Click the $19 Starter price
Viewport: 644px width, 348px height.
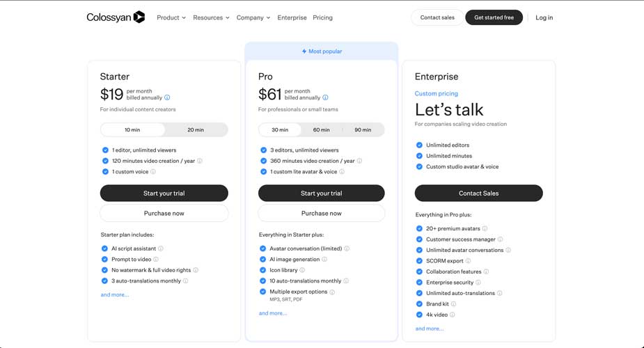click(111, 95)
